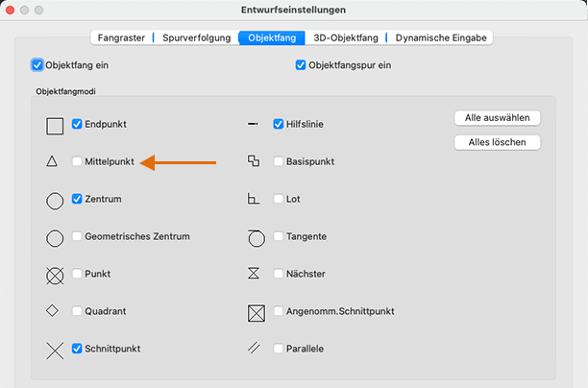Turn on the Parallele checkbox
This screenshot has width=588, height=388.
click(x=279, y=349)
